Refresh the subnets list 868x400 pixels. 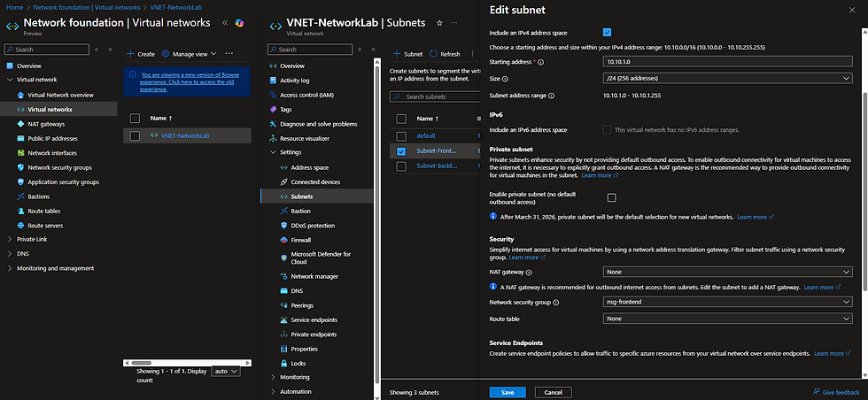pyautogui.click(x=445, y=54)
